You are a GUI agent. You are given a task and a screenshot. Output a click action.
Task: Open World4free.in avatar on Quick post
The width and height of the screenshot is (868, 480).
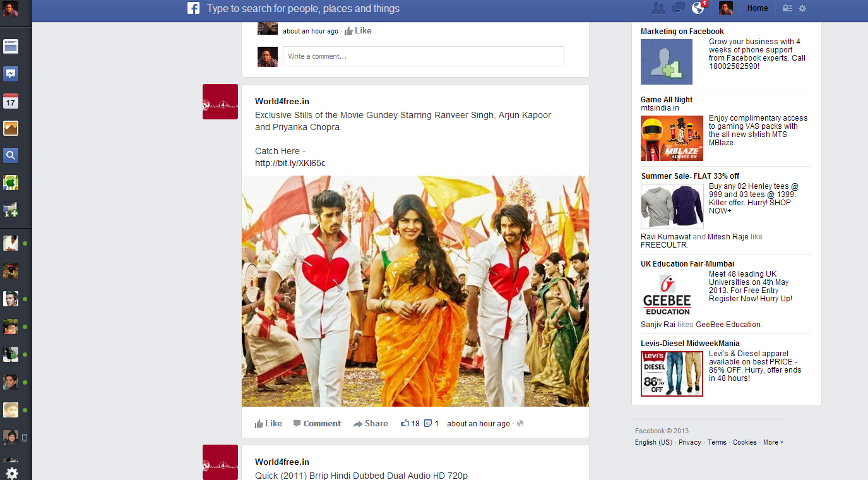pyautogui.click(x=220, y=462)
